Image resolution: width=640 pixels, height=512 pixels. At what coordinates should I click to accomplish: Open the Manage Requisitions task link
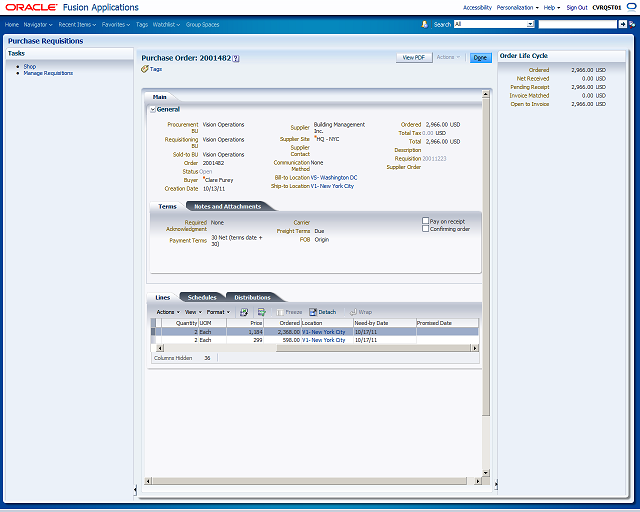coord(48,73)
